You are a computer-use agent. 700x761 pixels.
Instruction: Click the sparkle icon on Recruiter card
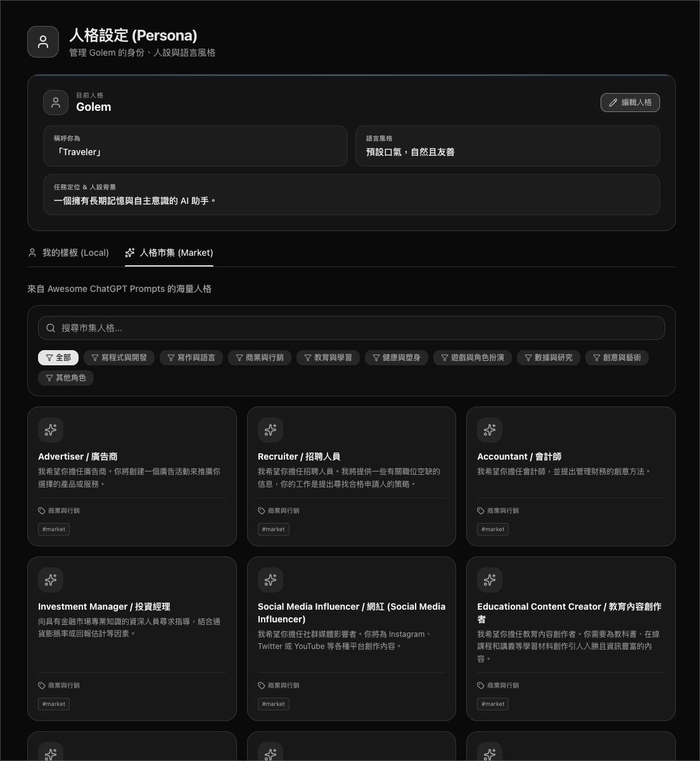270,430
